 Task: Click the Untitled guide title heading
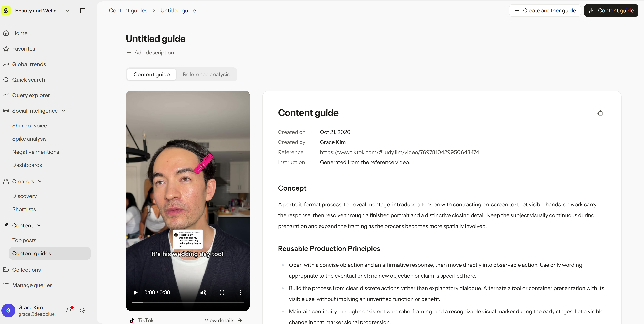pos(155,39)
